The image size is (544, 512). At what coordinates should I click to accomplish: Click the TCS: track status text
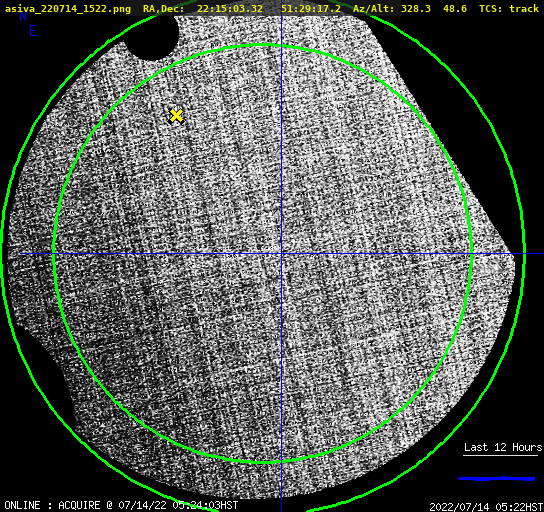coord(509,8)
